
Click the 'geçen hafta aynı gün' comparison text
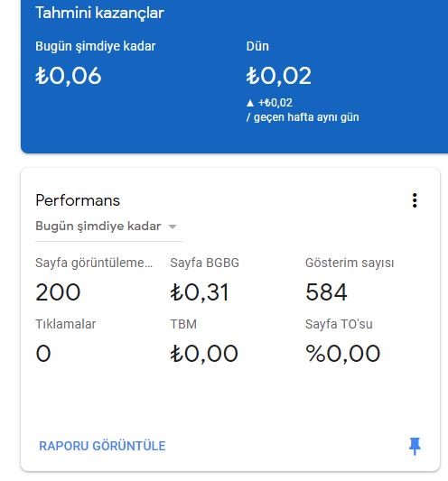coord(306,117)
